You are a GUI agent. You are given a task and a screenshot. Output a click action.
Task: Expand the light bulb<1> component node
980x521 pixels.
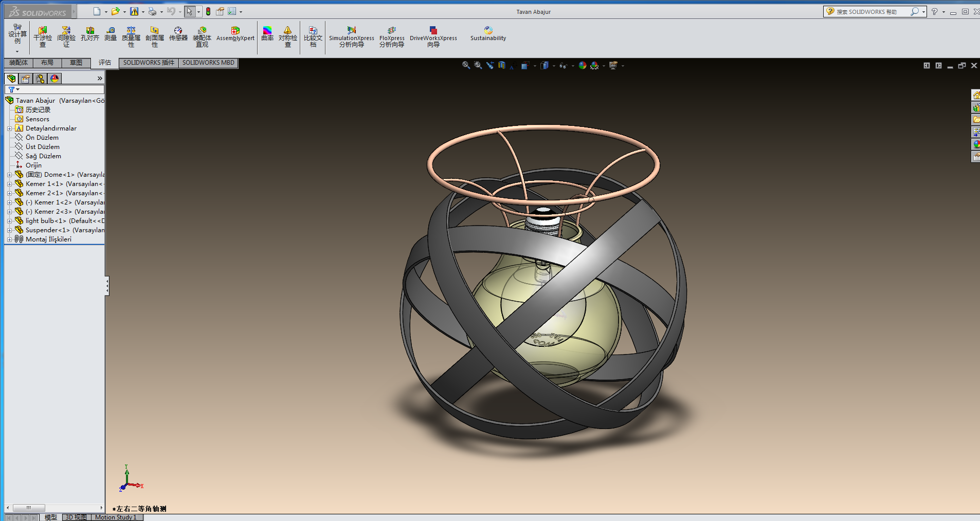point(9,221)
